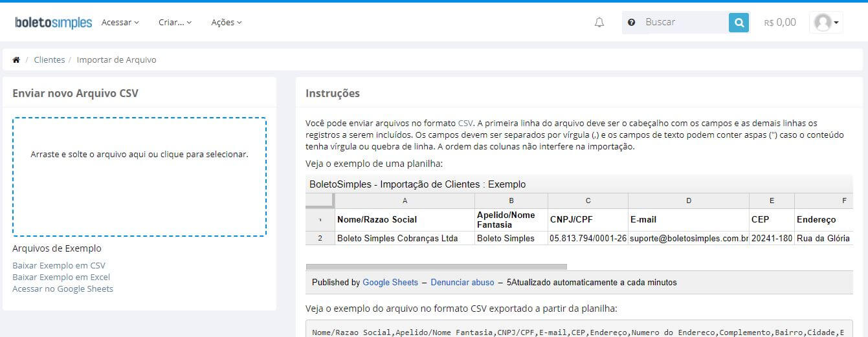The image size is (868, 337).
Task: Select the CEP header cell
Action: click(x=772, y=220)
